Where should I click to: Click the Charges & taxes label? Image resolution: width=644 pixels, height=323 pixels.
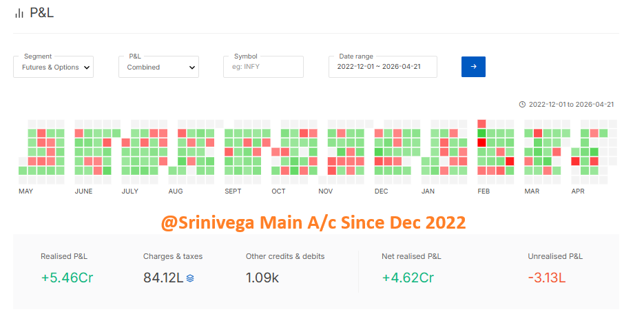[x=173, y=256]
